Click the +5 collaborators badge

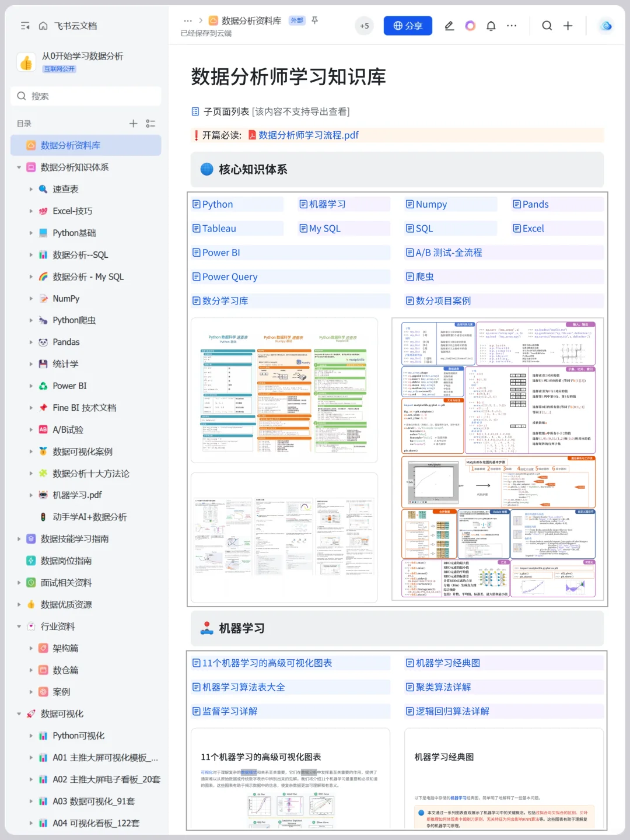point(364,26)
